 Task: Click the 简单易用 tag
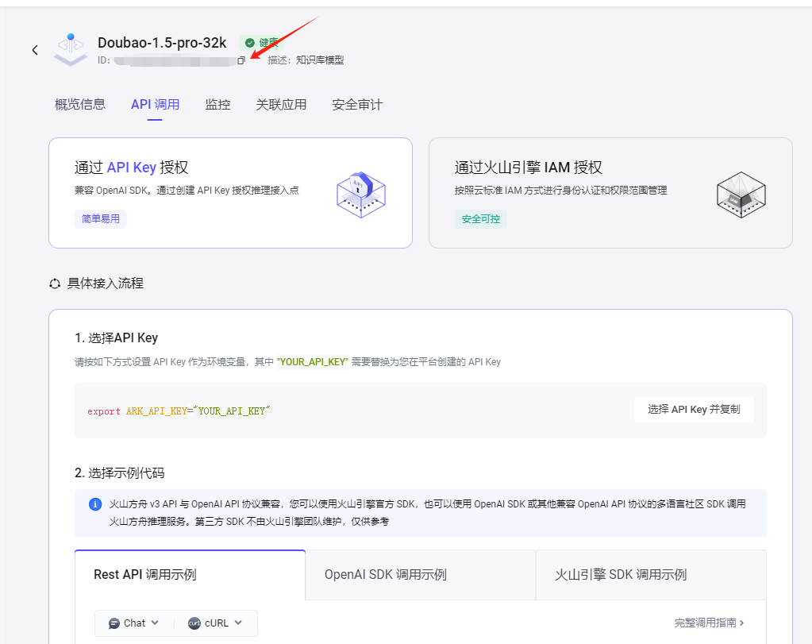[101, 219]
